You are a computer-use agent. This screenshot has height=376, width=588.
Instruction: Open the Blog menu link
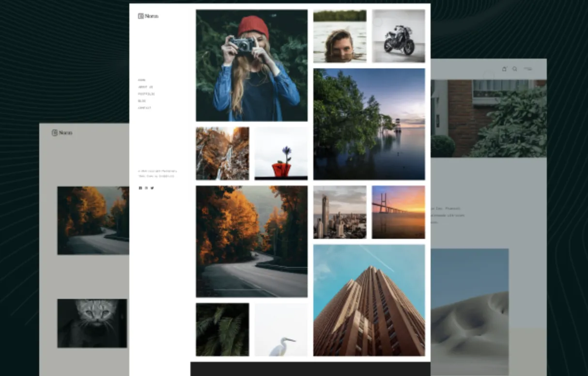141,101
